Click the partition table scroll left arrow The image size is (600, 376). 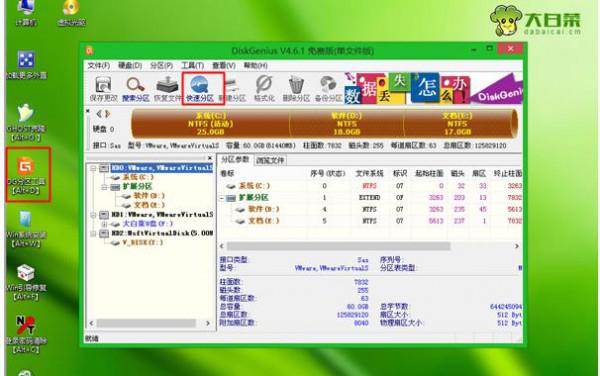click(222, 246)
